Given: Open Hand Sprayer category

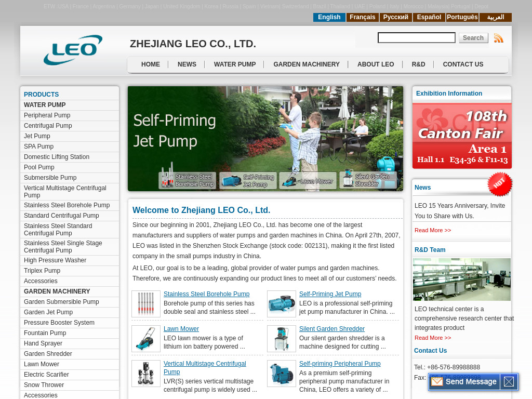Looking at the screenshot, I should (43, 343).
